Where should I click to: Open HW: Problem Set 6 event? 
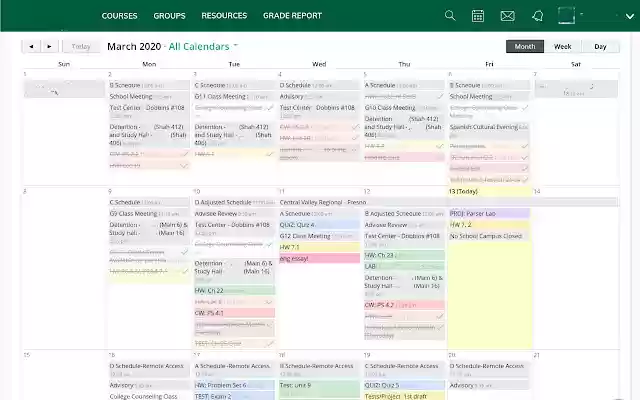(x=234, y=385)
